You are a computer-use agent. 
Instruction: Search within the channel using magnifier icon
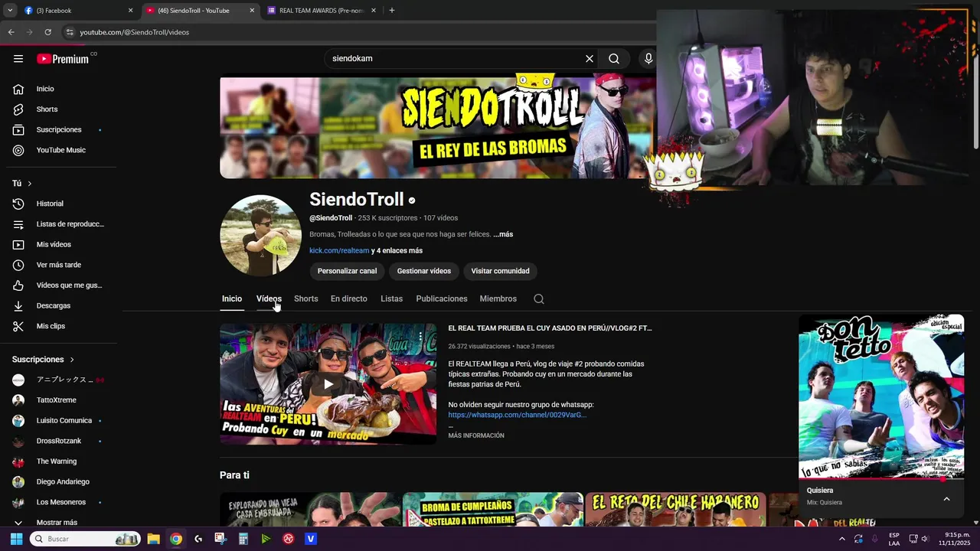pyautogui.click(x=539, y=299)
